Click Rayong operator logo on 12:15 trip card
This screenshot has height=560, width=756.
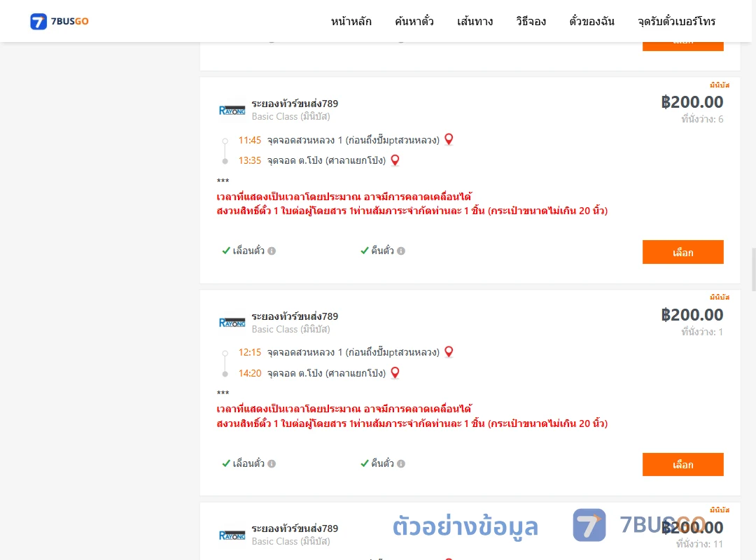pyautogui.click(x=232, y=323)
